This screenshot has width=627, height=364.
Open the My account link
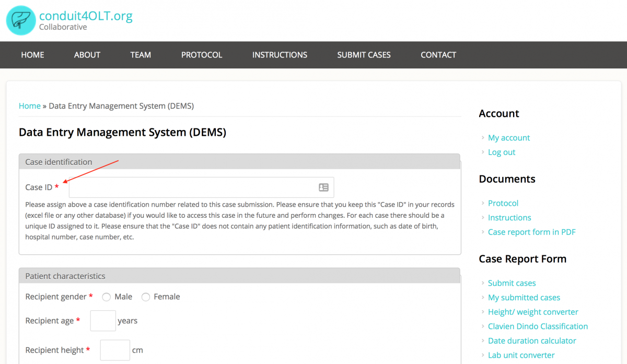pos(508,138)
